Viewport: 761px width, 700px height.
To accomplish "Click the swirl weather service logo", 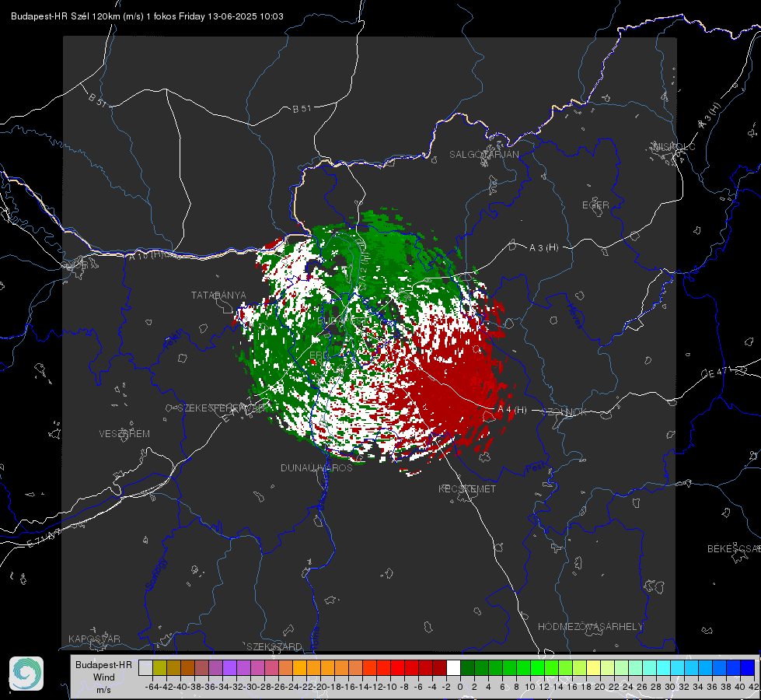I will tap(26, 674).
